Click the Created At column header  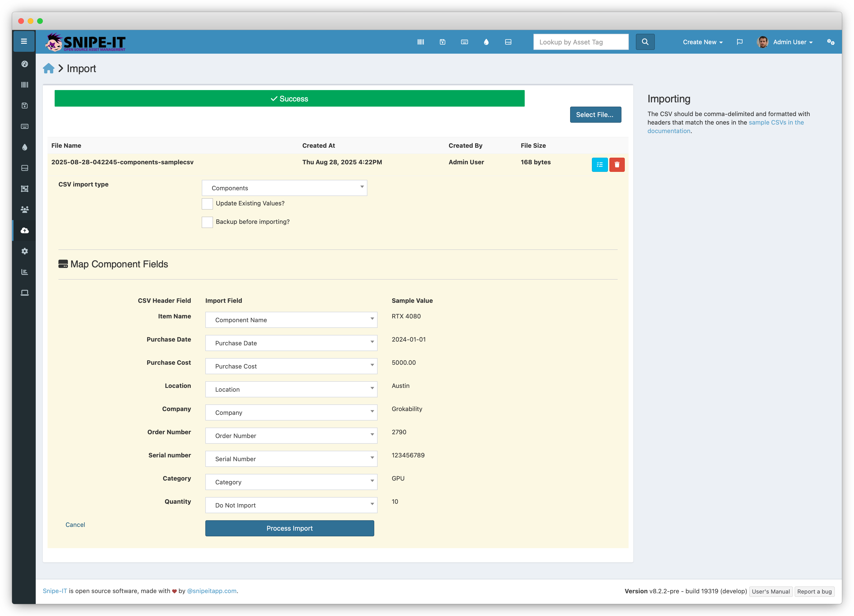(x=319, y=145)
